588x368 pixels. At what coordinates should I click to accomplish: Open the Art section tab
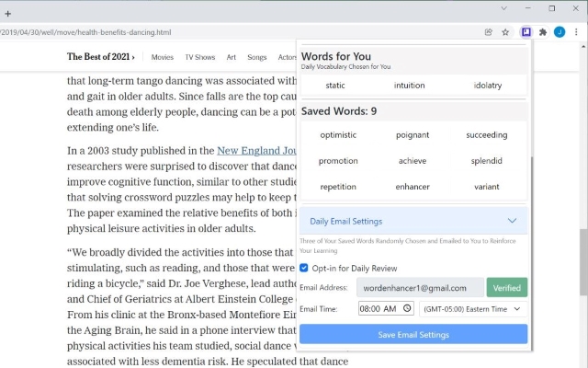(231, 57)
